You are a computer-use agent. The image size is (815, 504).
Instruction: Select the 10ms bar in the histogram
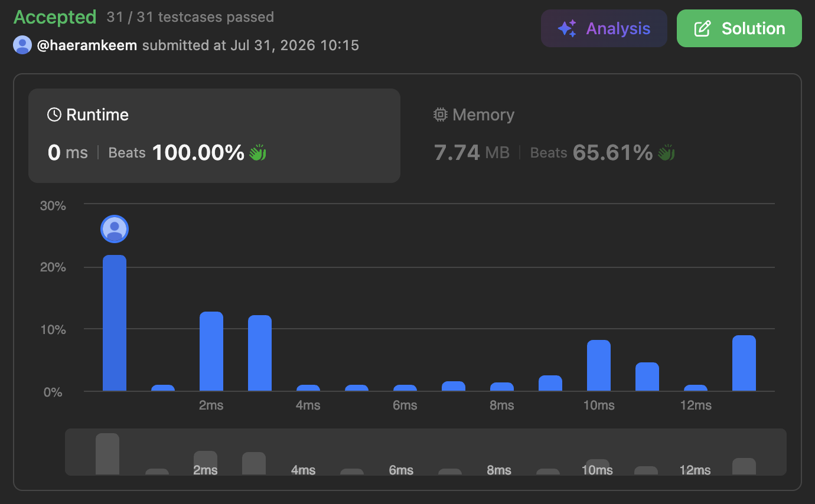[x=599, y=365]
